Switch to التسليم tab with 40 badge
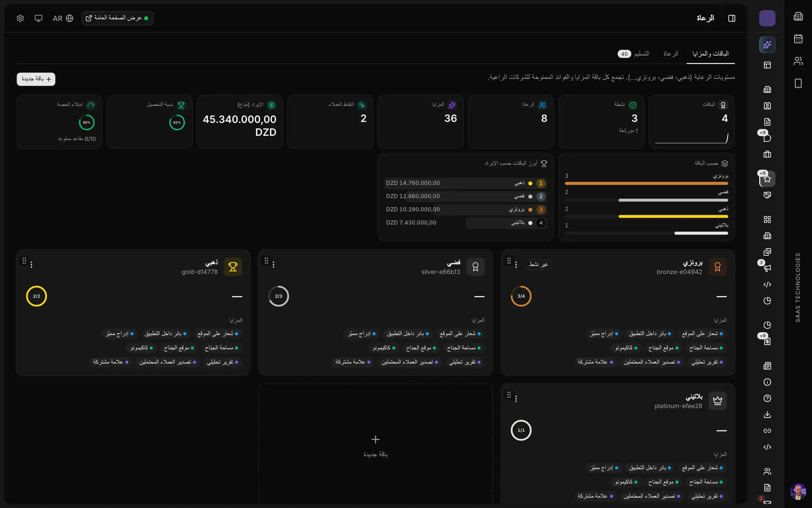Image resolution: width=812 pixels, height=508 pixels. click(x=634, y=54)
